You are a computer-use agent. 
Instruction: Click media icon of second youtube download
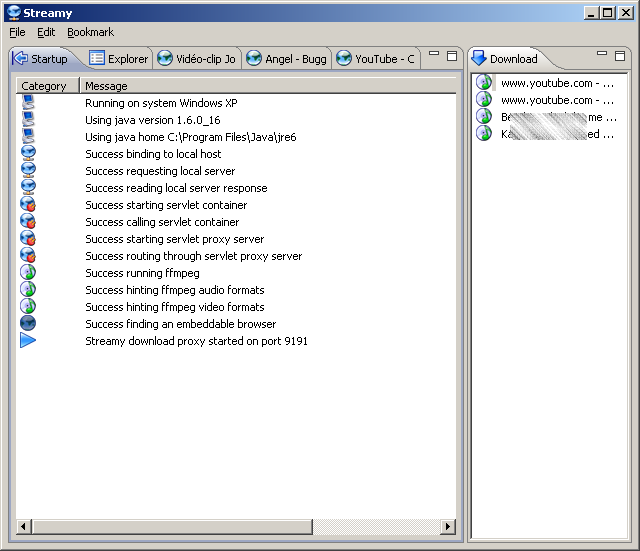pyautogui.click(x=484, y=99)
